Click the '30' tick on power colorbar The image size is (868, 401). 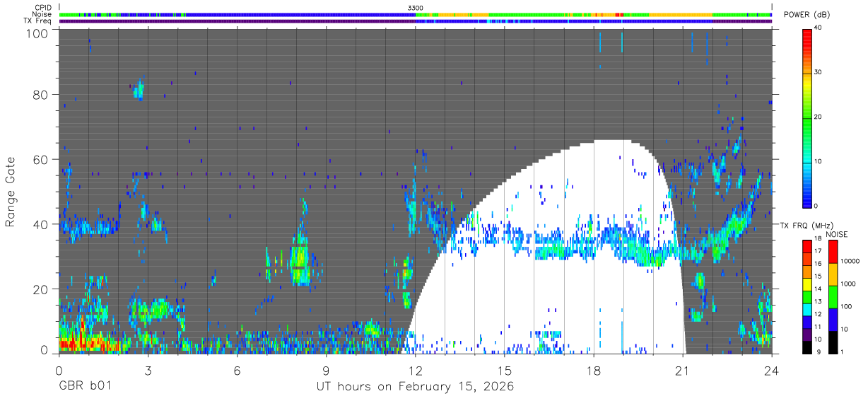pos(818,73)
